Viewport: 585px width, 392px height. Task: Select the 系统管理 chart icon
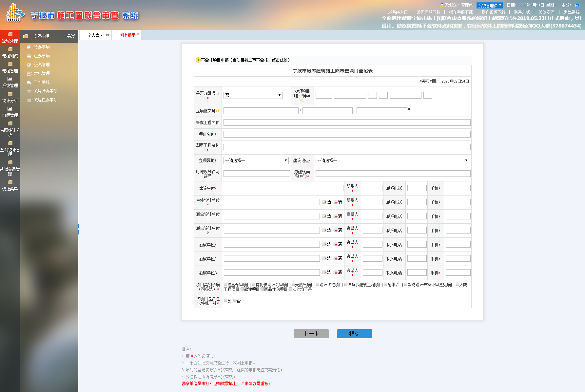(10, 79)
